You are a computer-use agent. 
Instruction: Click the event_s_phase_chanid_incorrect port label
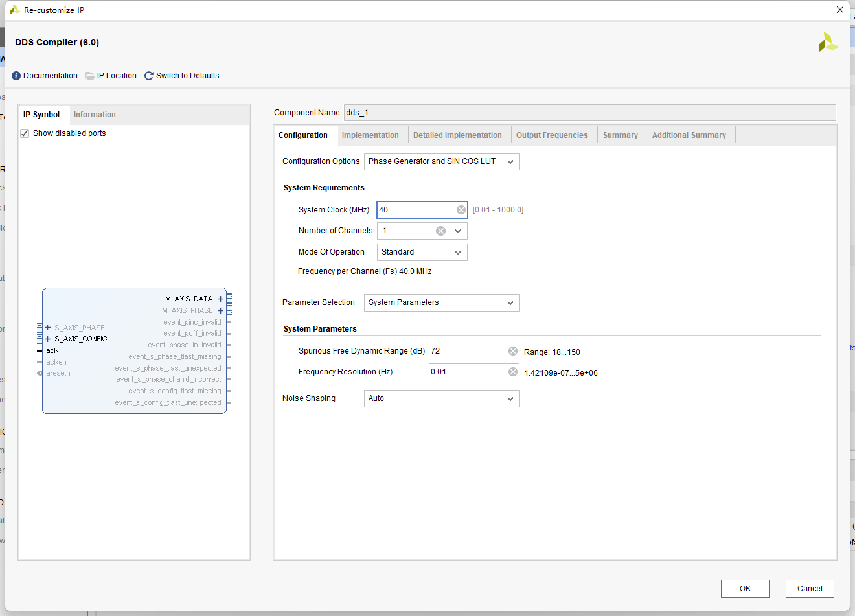(x=168, y=379)
